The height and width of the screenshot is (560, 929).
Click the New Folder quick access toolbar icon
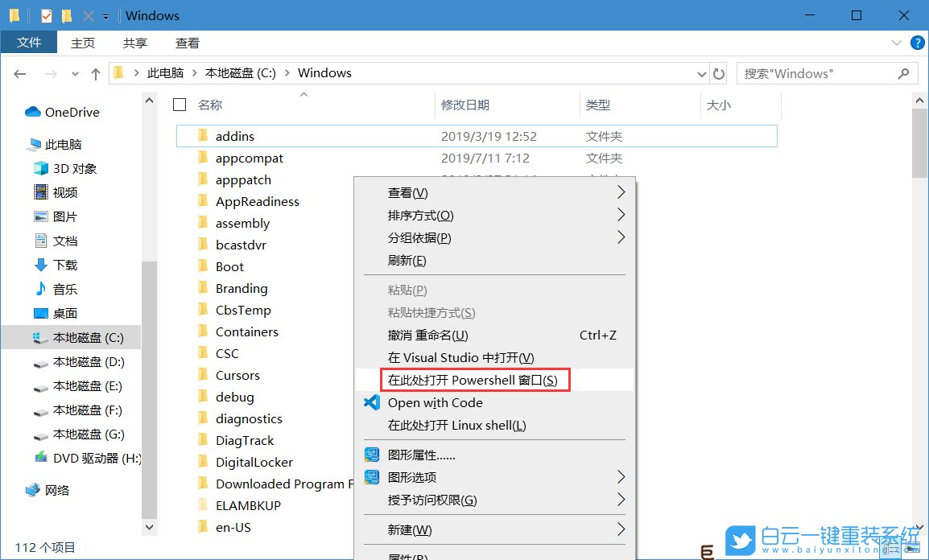pyautogui.click(x=66, y=14)
